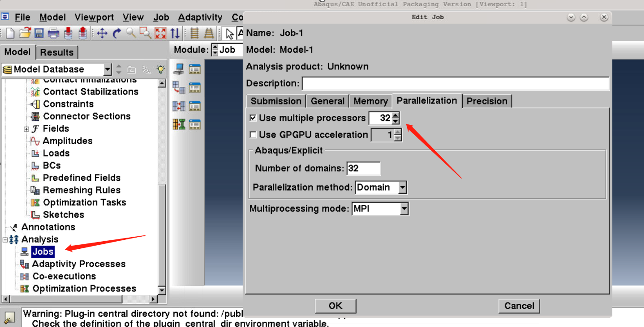This screenshot has height=327, width=644.
Task: Select Annotations tree item
Action: point(48,227)
